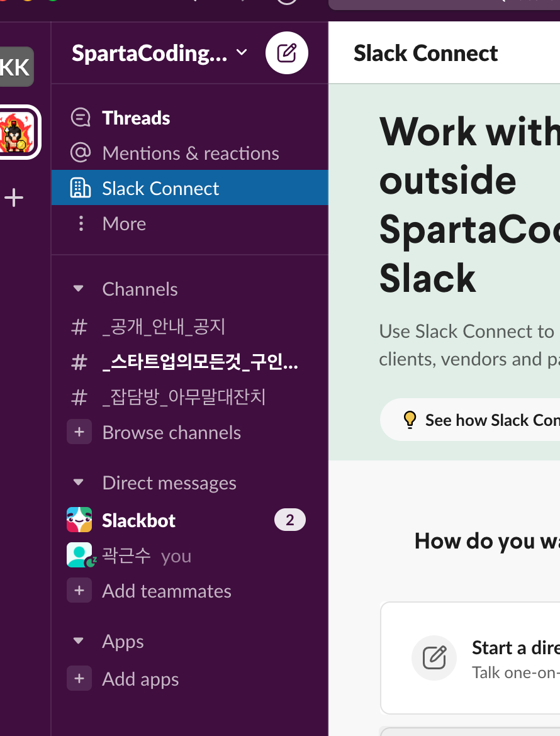
Task: Click the plus icon beside Add teammates
Action: [79, 591]
